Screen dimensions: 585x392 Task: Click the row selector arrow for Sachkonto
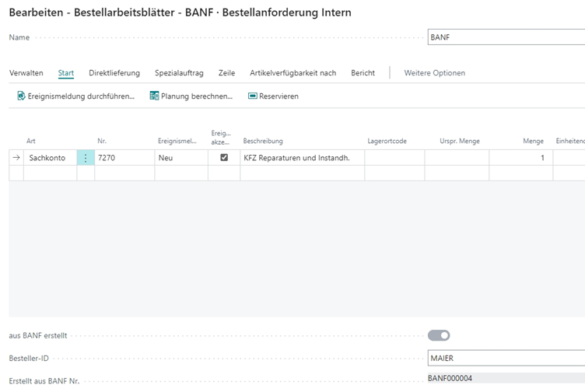point(16,157)
